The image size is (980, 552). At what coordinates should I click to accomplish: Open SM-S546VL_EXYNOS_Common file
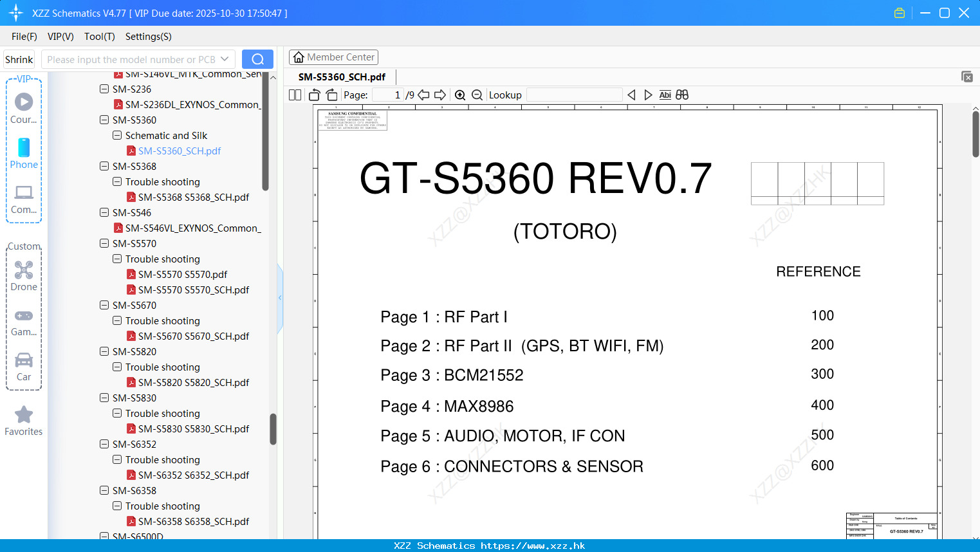[193, 228]
